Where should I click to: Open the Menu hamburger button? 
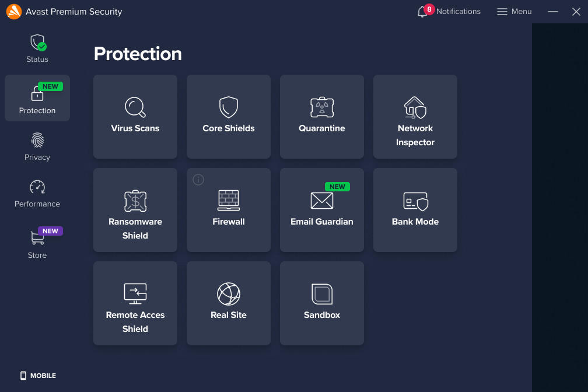tap(514, 12)
